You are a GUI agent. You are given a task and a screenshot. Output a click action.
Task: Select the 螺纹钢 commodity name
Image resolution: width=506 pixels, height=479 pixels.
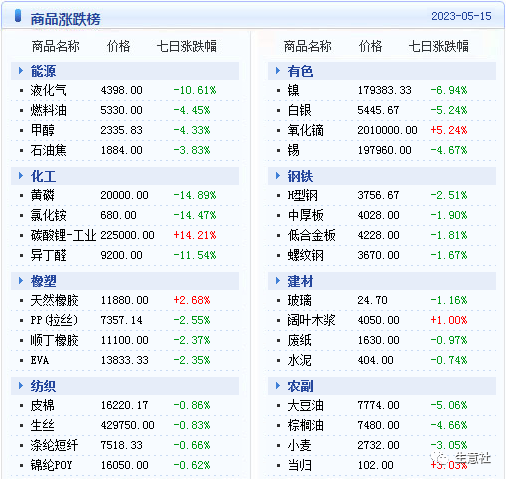305,255
